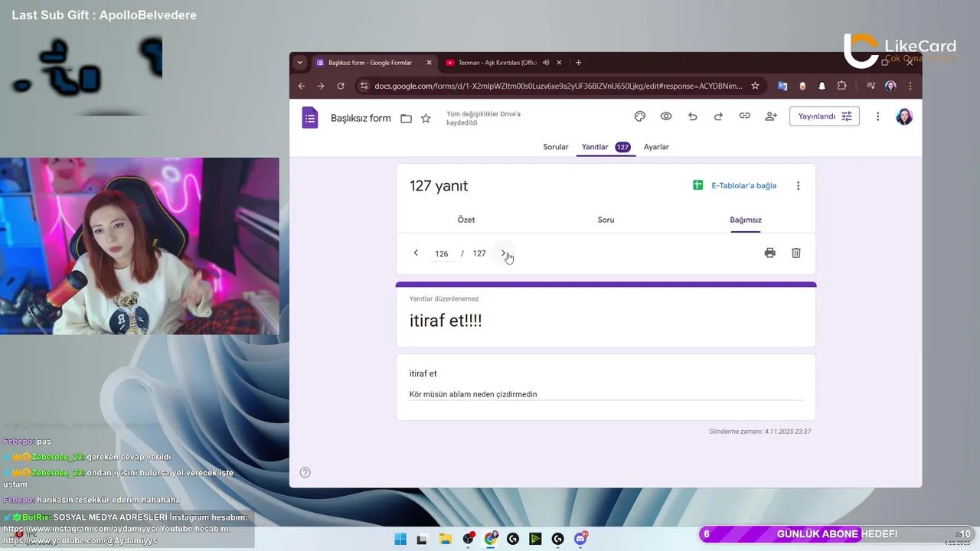Viewport: 980px width, 551px height.
Task: Click E-Tablolar'a bağla link
Action: [743, 186]
